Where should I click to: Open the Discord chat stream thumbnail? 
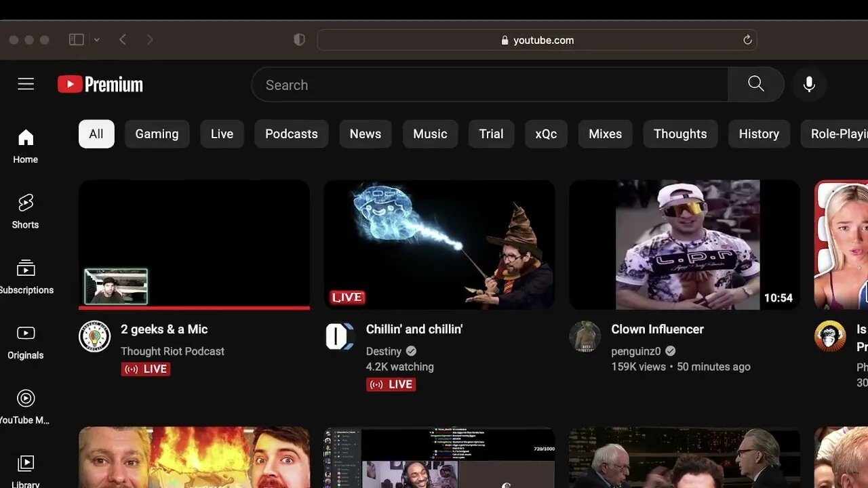pos(439,457)
